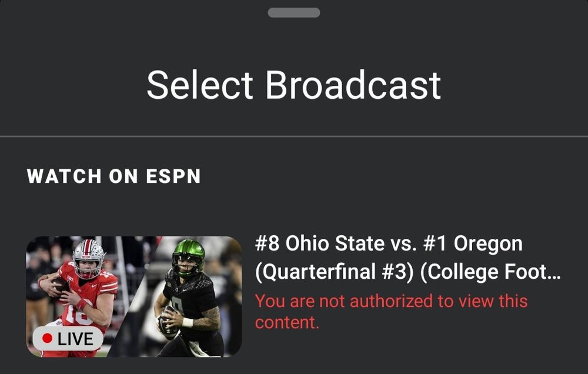Open the #8 Ohio State vs. #1 Oregon title

tap(389, 243)
